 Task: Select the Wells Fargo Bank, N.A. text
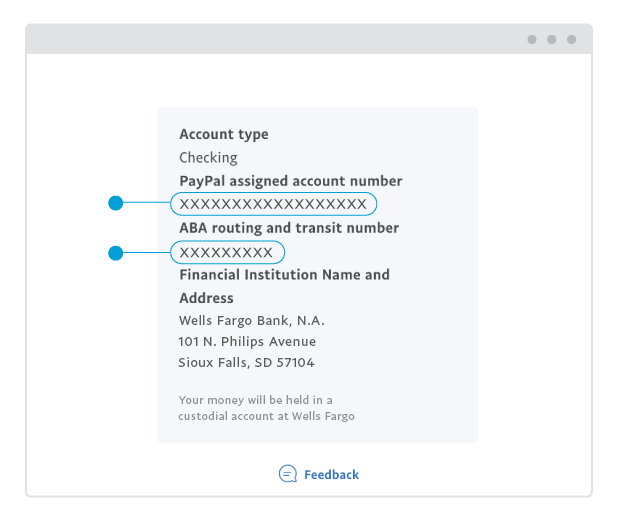251,321
